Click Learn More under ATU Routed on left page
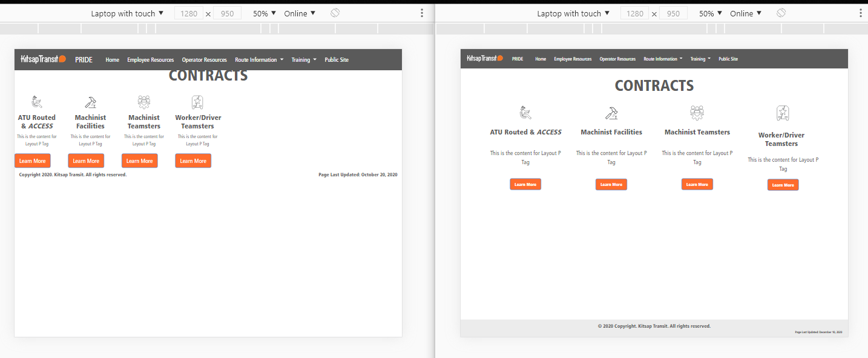The height and width of the screenshot is (358, 868). click(33, 161)
